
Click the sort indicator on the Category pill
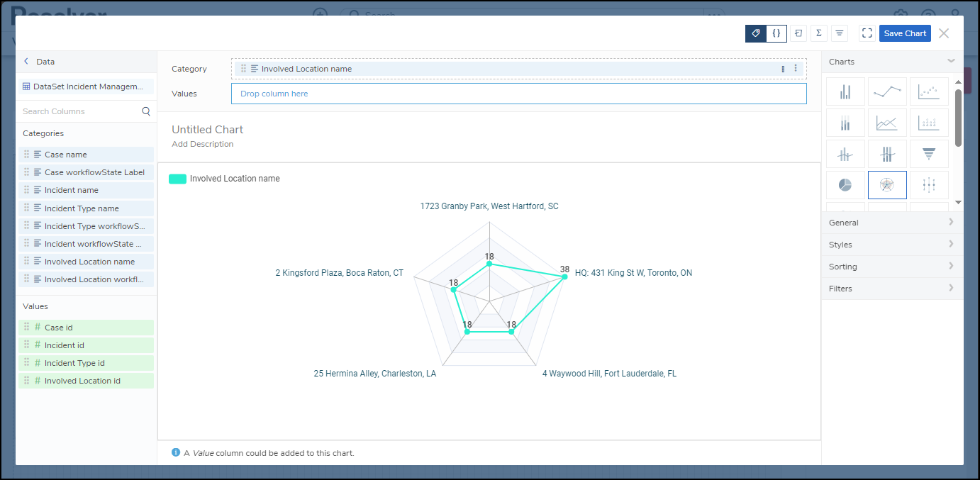pyautogui.click(x=783, y=69)
